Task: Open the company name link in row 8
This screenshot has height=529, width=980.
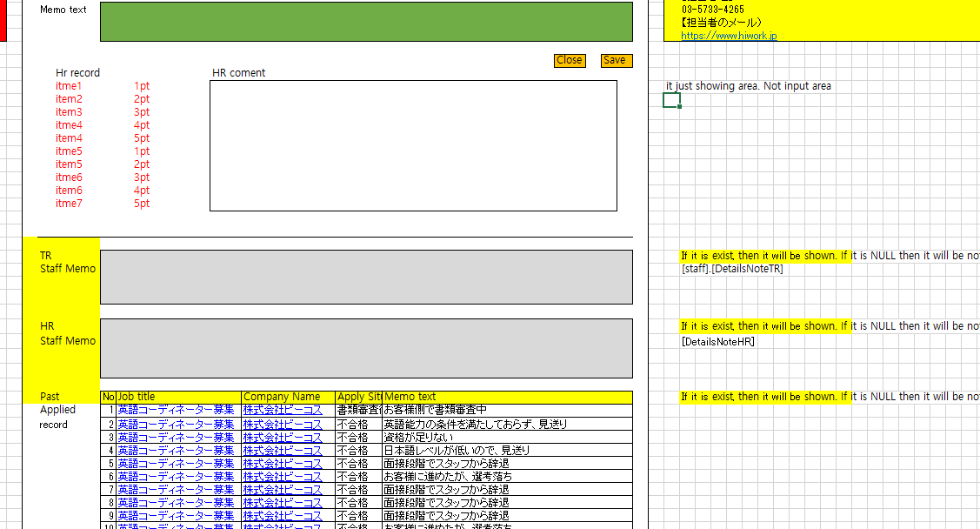Action: (283, 502)
